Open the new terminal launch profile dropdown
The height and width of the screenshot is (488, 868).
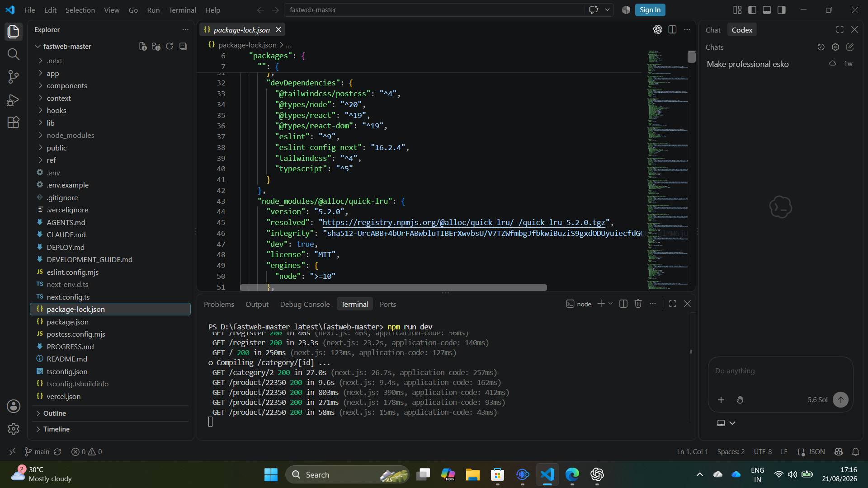(610, 304)
